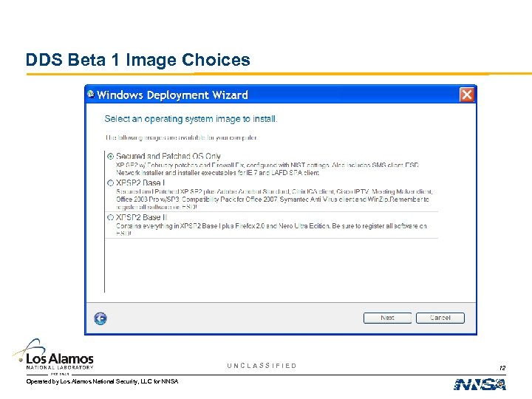
Task: Click the UNCLASSIFIED footer text
Action: [262, 366]
